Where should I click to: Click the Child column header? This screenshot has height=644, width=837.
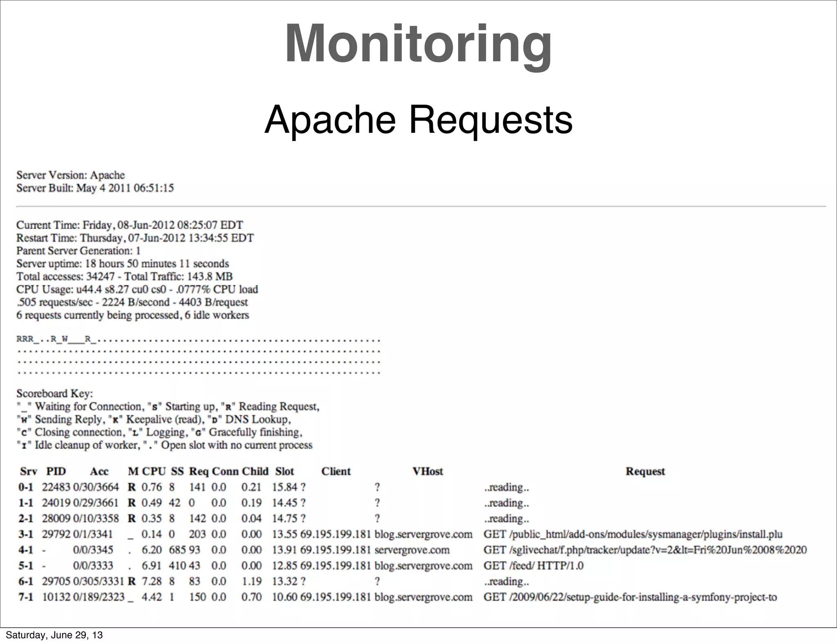click(255, 472)
